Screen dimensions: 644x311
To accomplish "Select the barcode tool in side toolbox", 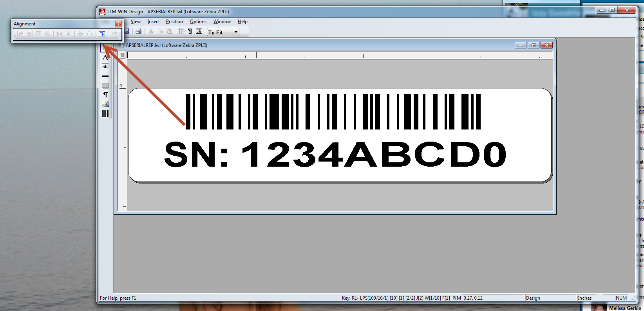I will (105, 113).
